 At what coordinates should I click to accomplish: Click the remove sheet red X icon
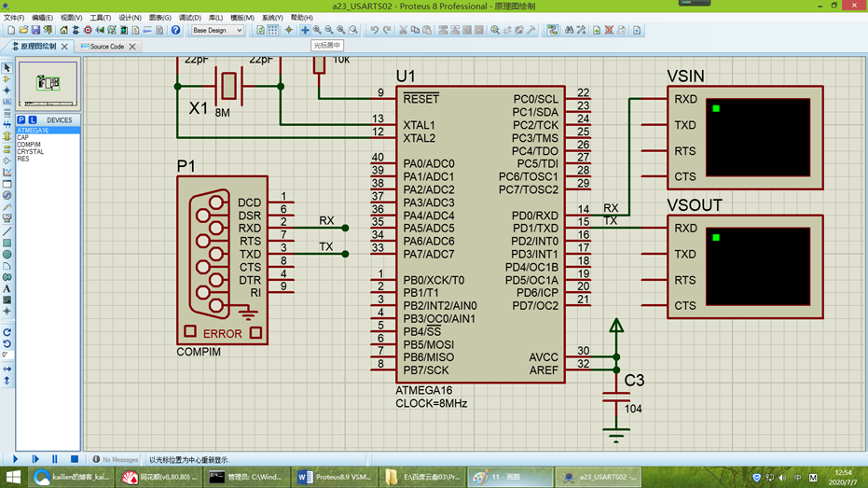pos(609,30)
